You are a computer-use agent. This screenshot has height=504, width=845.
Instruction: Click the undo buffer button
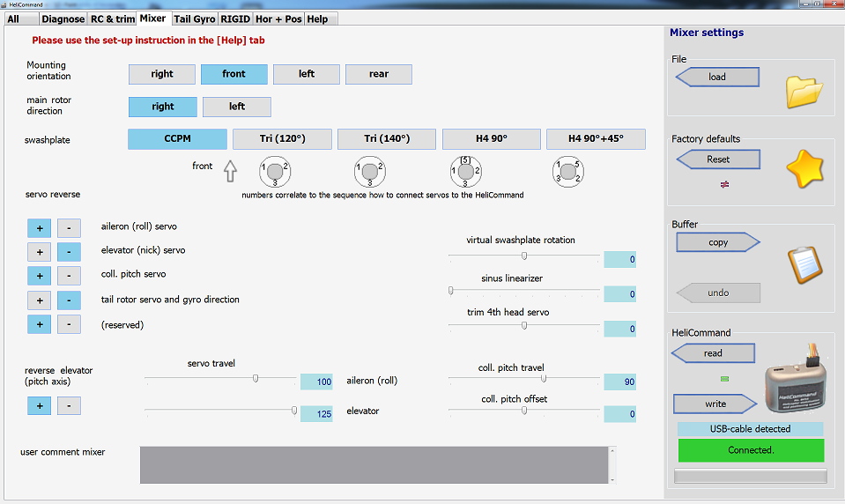(718, 293)
